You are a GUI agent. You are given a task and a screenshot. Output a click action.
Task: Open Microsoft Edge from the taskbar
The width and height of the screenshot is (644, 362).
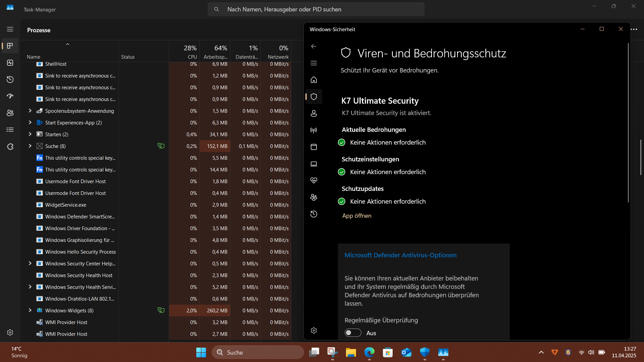pyautogui.click(x=369, y=352)
